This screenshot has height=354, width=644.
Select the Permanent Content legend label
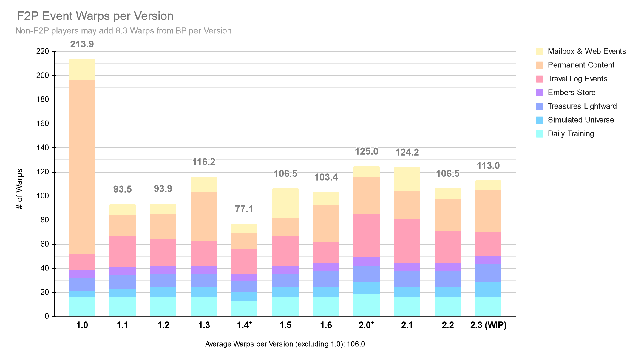tap(581, 65)
